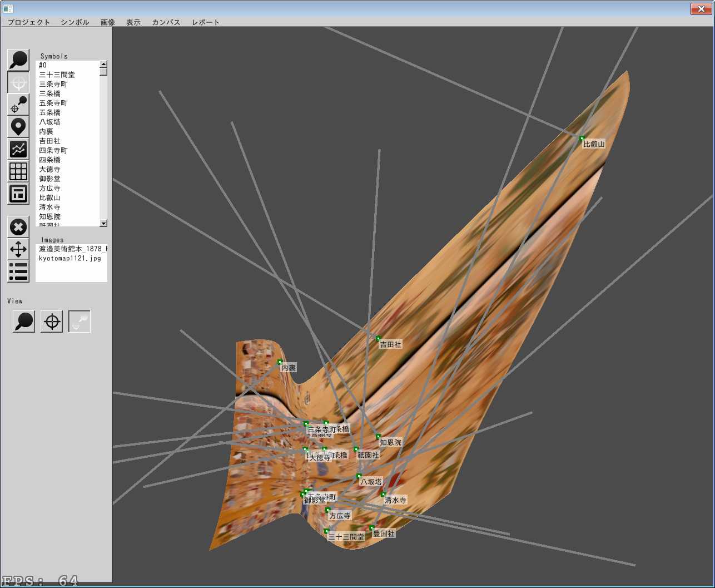Select 渡邊美術館本_1878 image in Images list
The height and width of the screenshot is (588, 715).
click(71, 249)
